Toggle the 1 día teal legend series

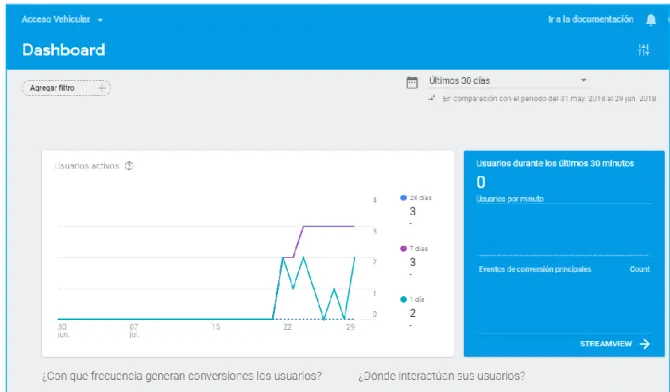tap(412, 300)
